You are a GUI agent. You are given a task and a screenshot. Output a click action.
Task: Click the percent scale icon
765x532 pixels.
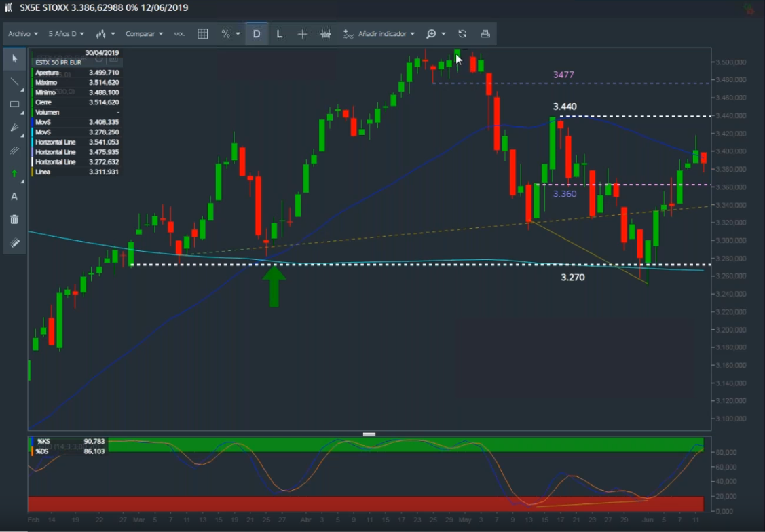225,34
